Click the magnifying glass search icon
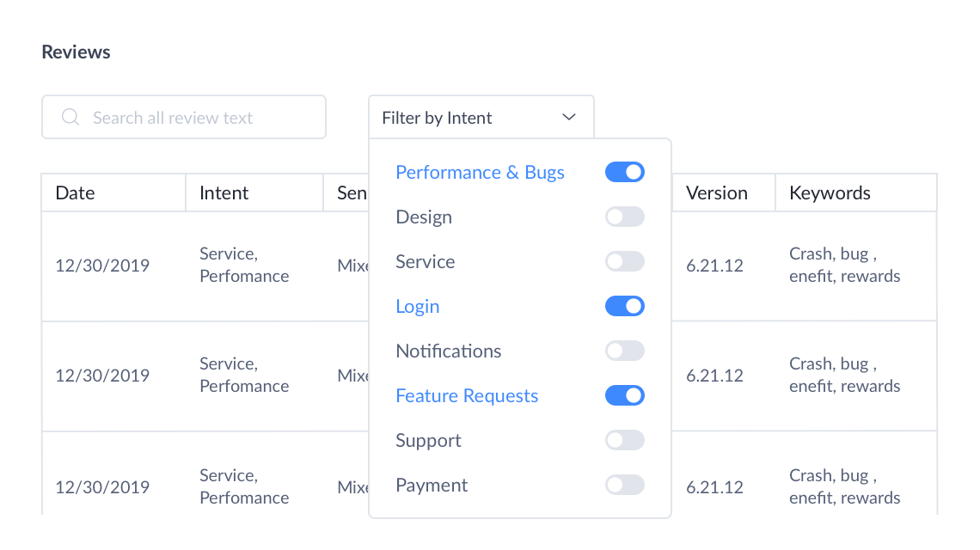 70,118
